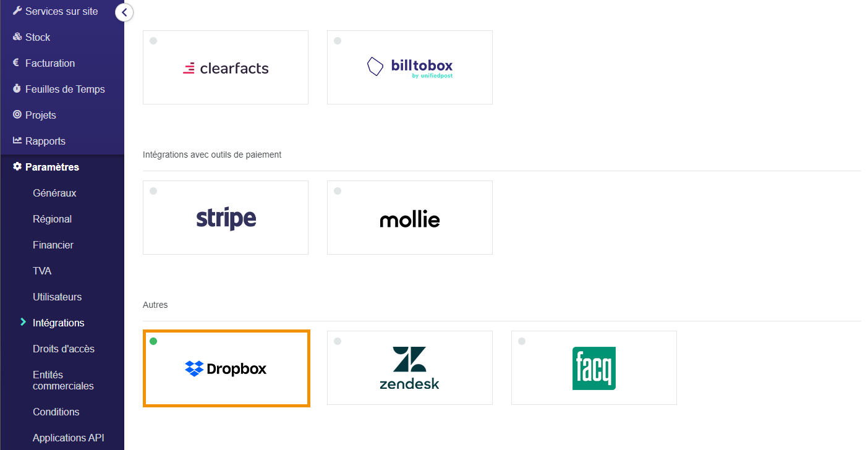This screenshot has height=450, width=868.
Task: Click the target icon beside Projets
Action: pyautogui.click(x=17, y=115)
